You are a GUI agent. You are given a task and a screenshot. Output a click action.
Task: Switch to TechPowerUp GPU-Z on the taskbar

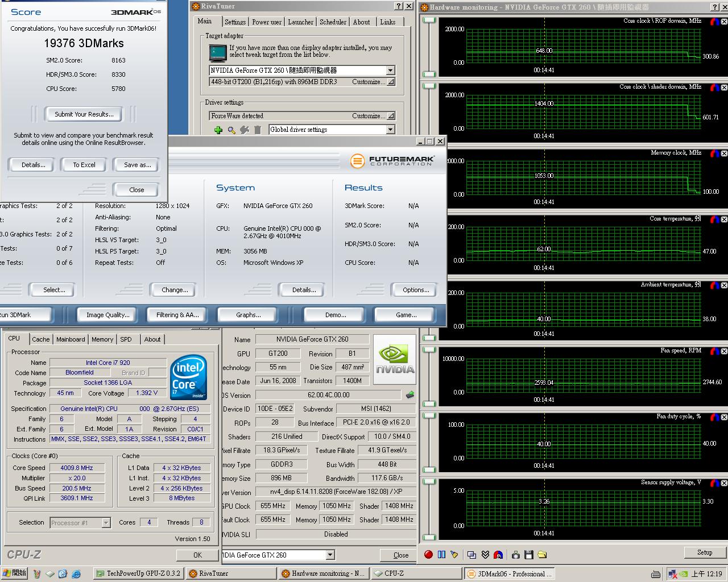pos(138,574)
